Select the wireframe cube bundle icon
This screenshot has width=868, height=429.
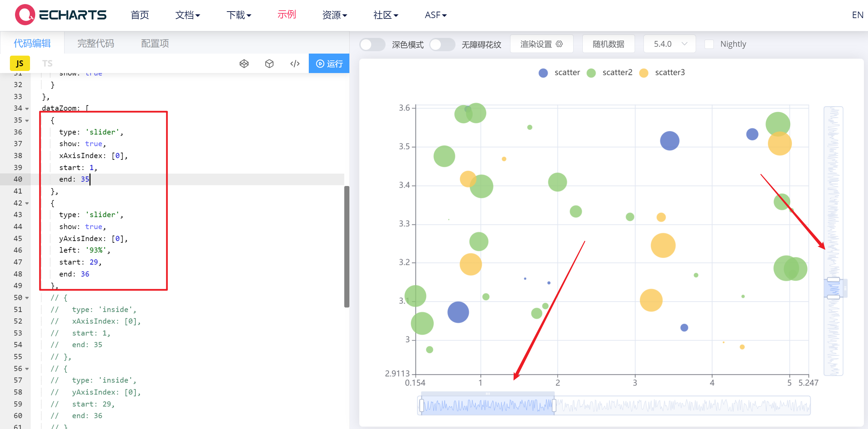tap(244, 63)
